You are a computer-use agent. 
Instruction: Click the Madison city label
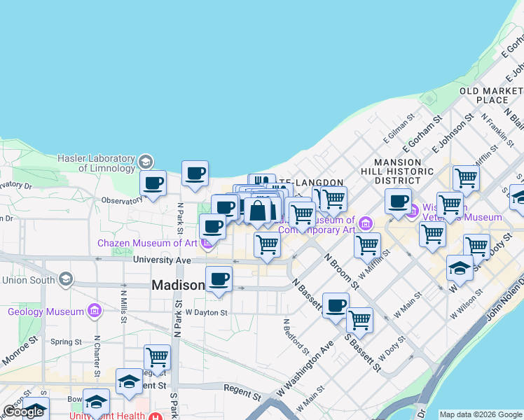pyautogui.click(x=178, y=285)
